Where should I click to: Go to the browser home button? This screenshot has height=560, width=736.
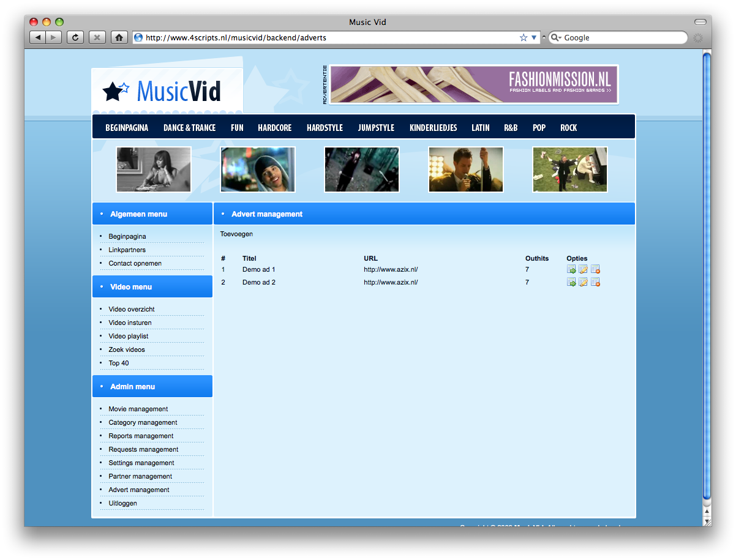click(119, 37)
